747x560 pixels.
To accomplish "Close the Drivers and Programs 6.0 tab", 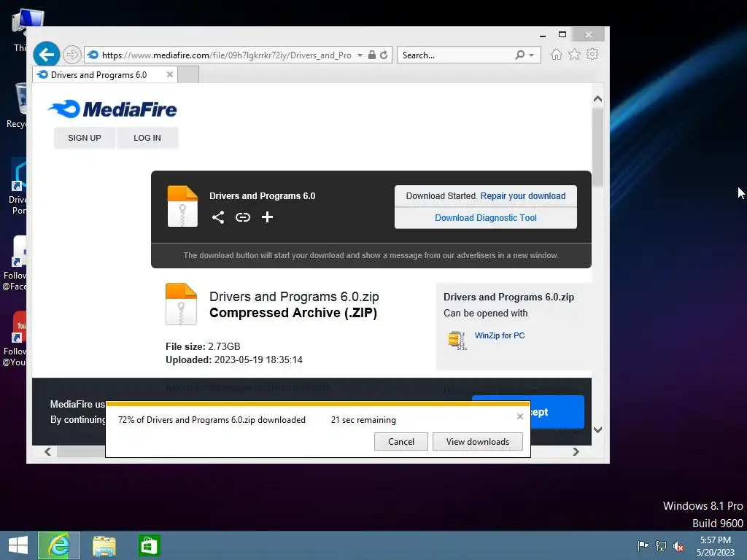I will pyautogui.click(x=169, y=74).
